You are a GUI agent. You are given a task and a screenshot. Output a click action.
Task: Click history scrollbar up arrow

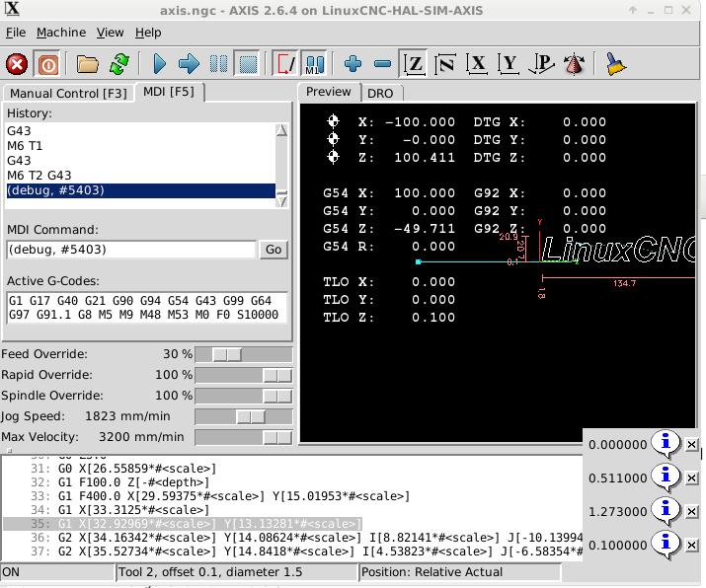tap(281, 130)
